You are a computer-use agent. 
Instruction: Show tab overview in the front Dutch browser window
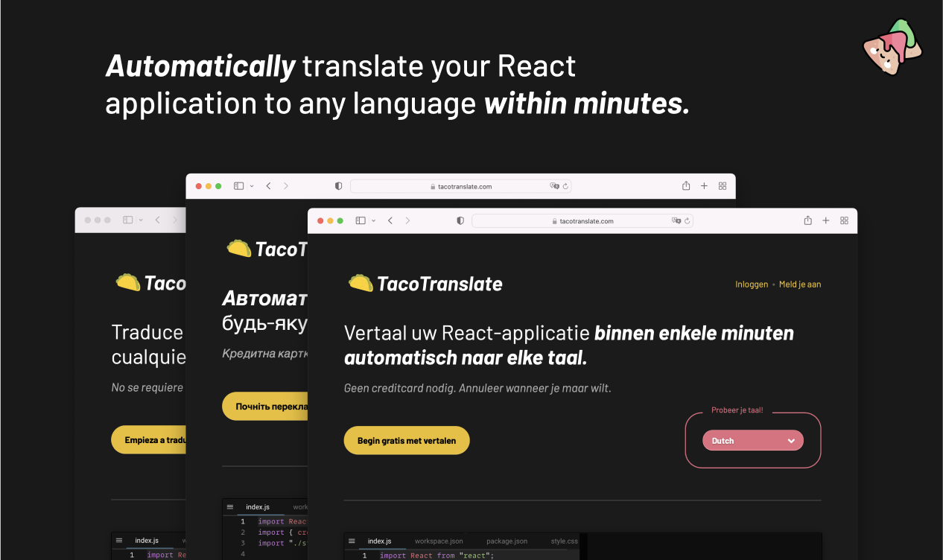tap(844, 220)
